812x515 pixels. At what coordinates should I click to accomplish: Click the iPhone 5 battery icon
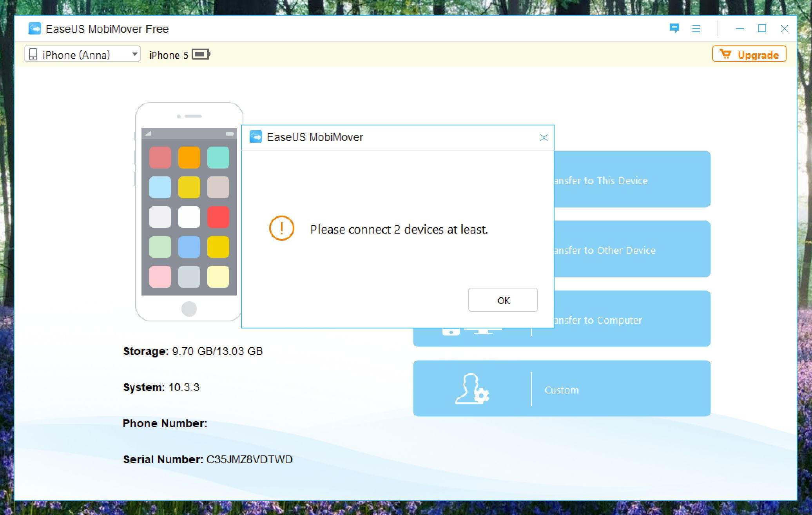[201, 54]
